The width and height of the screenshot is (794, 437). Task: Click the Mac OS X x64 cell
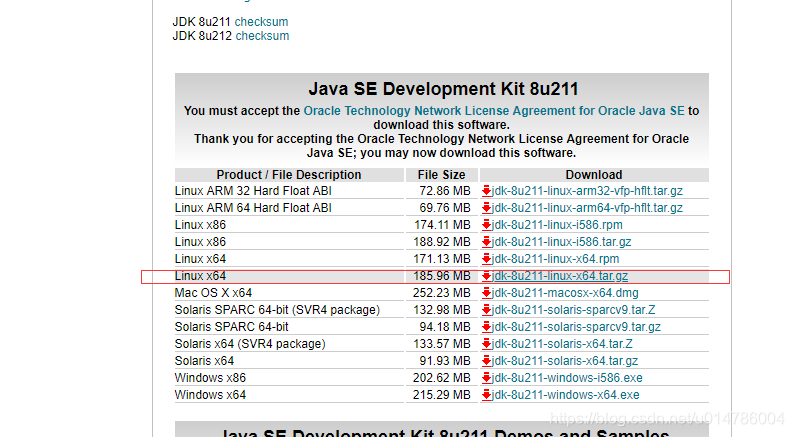coord(213,293)
